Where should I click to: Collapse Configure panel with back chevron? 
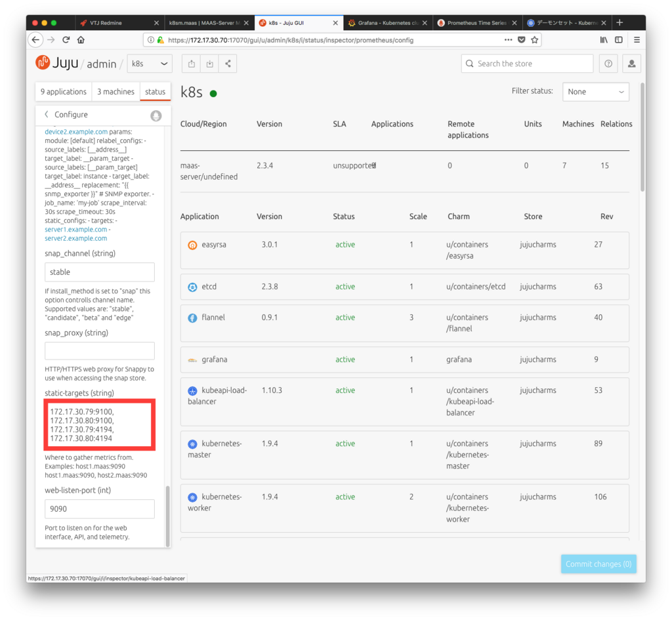tap(47, 114)
